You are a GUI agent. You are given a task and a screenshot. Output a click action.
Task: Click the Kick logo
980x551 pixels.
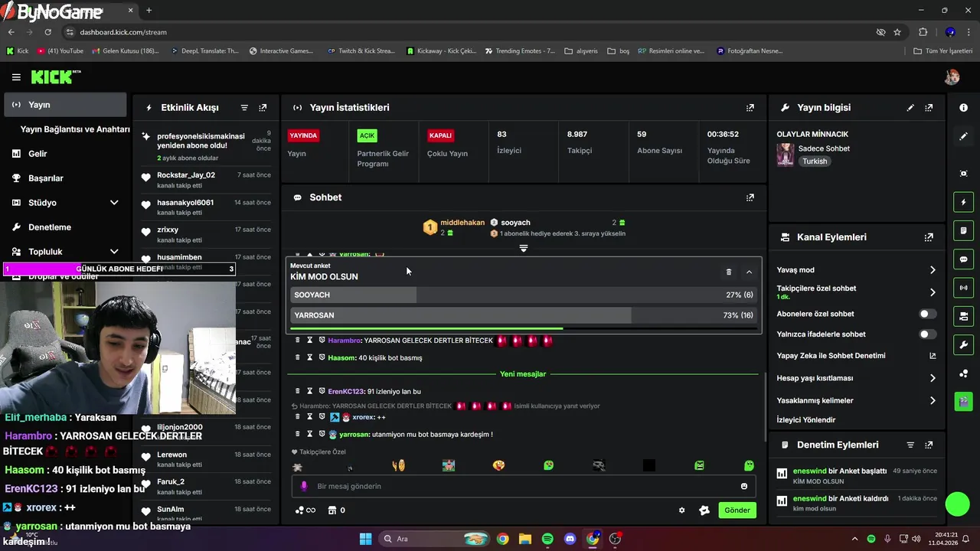[x=54, y=77]
